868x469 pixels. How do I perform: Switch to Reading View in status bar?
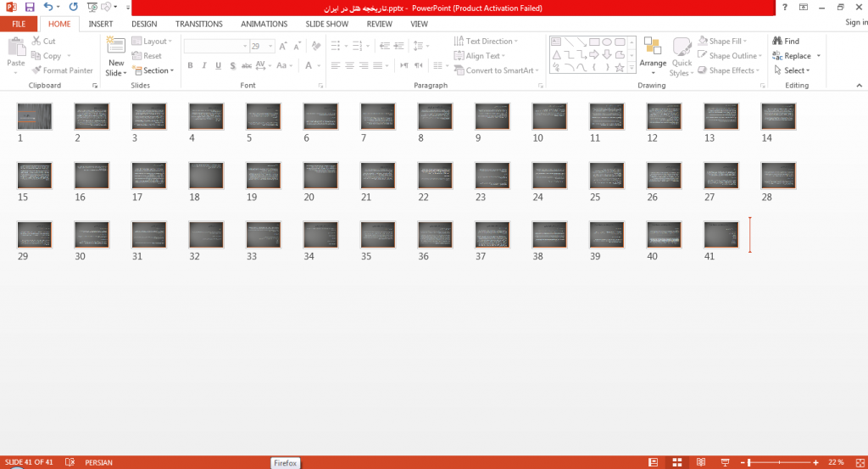coord(701,462)
